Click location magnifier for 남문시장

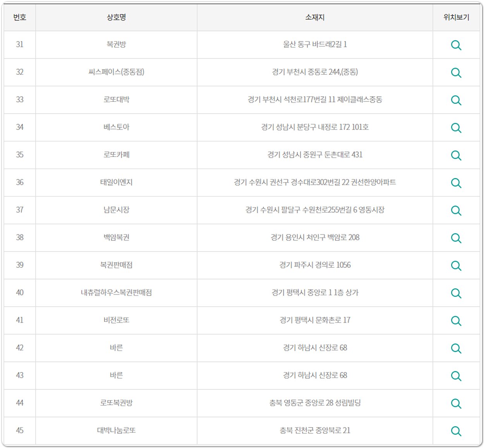[x=456, y=210]
